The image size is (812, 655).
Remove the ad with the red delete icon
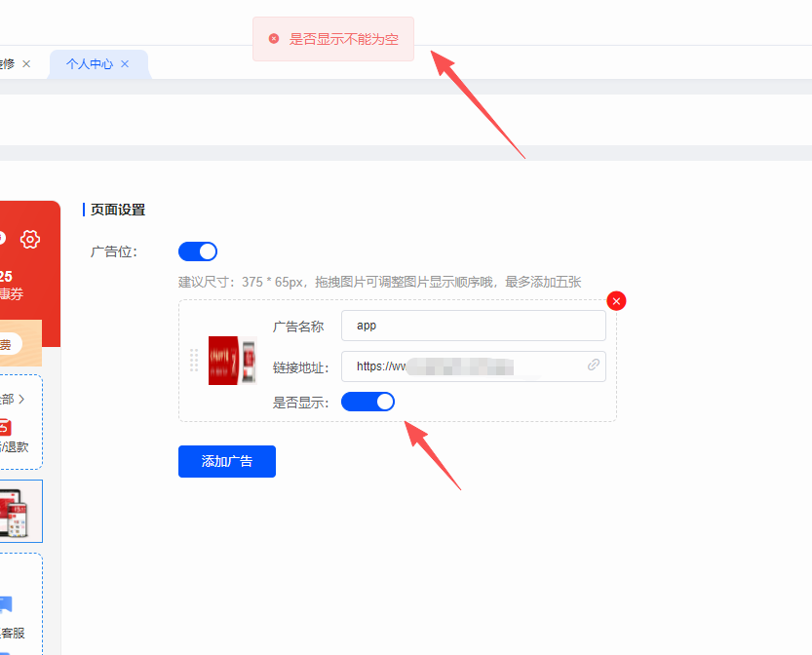[x=616, y=301]
